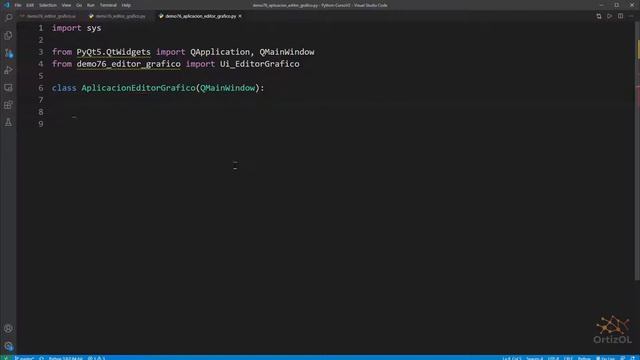Click the vertical editor scrollbar
The height and width of the screenshot is (360, 640).
(x=637, y=151)
